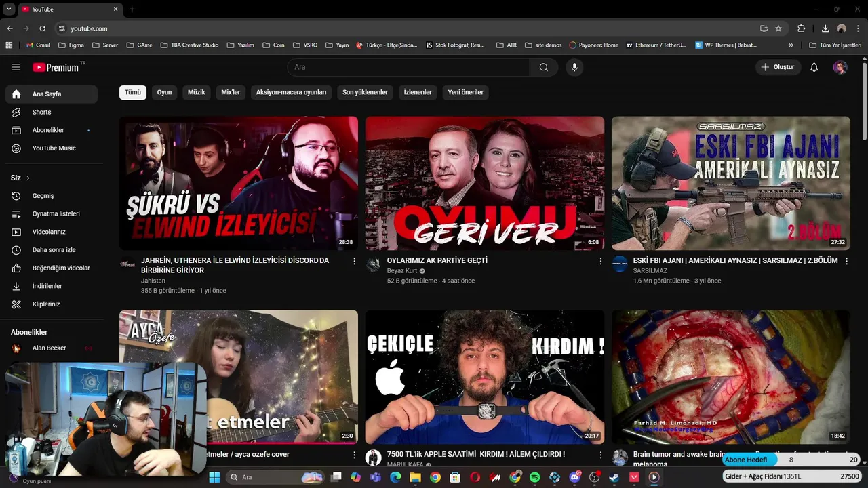Open Spotify from the taskbar
This screenshot has width=868, height=488.
(534, 477)
